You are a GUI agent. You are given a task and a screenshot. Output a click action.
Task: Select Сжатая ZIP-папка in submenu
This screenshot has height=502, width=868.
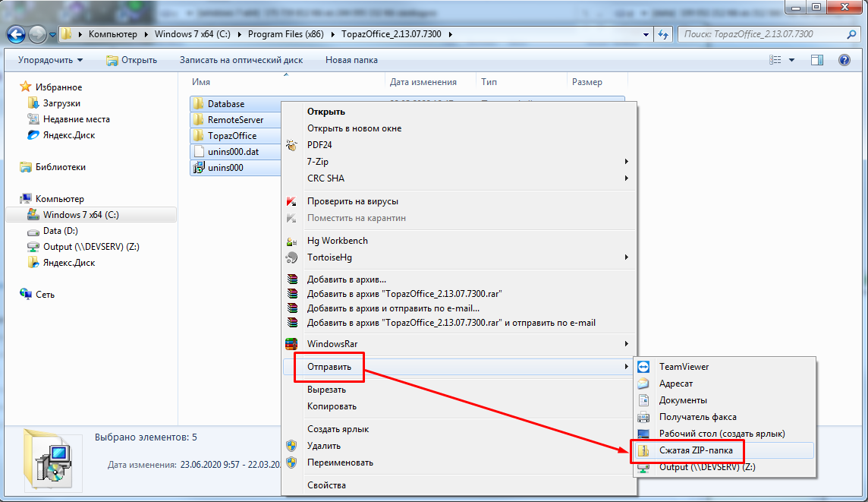click(x=725, y=450)
